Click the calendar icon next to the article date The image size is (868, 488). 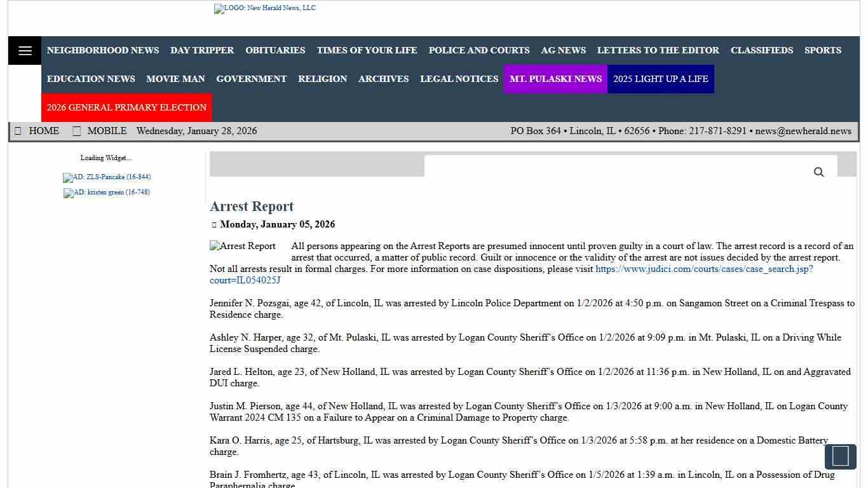214,224
